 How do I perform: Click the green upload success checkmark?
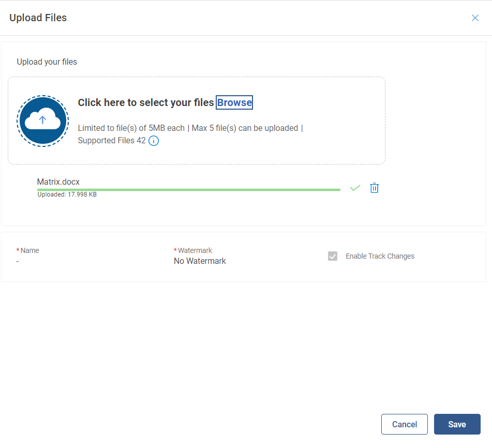355,188
